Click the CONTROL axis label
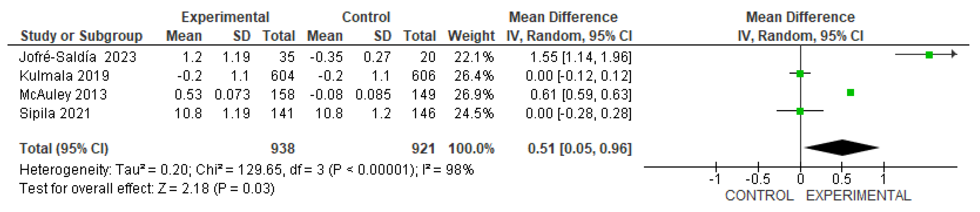The image size is (980, 212). (759, 196)
